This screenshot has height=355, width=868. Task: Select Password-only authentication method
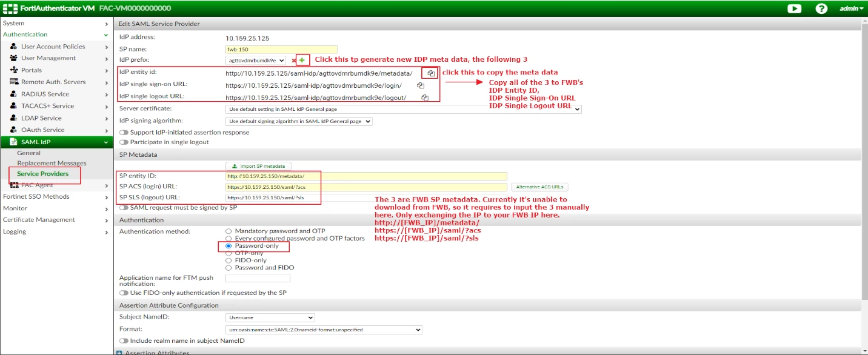[229, 246]
